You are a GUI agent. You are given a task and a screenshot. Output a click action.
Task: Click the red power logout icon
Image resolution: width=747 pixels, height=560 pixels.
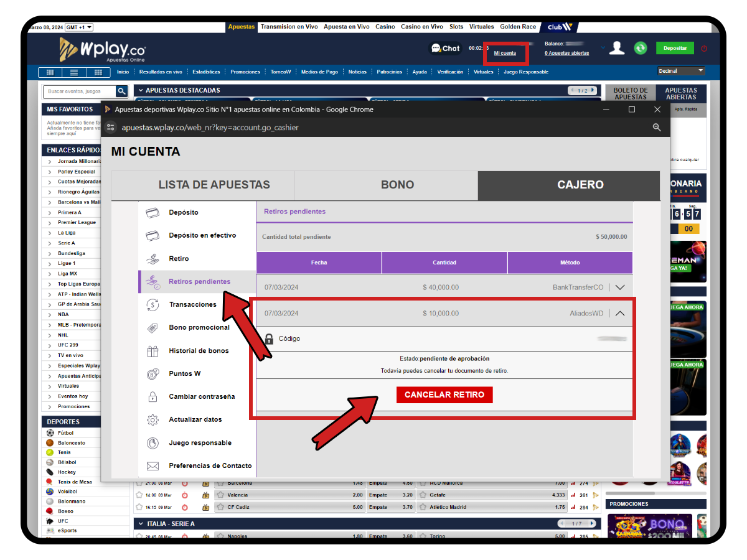click(x=704, y=49)
